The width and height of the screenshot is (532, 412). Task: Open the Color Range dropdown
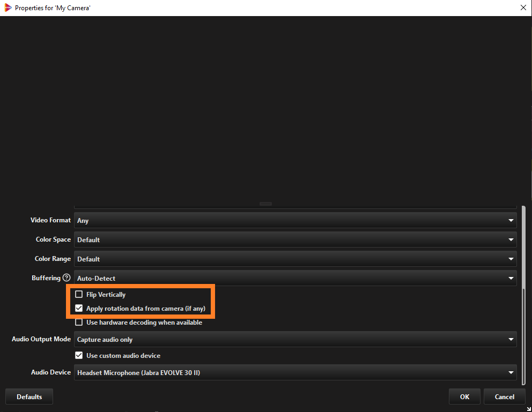click(295, 259)
